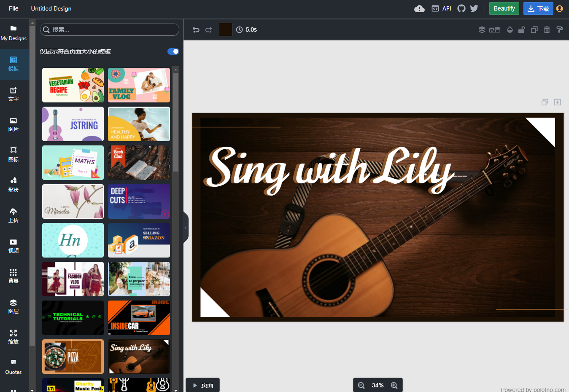This screenshot has width=569, height=392.
Task: Click the blue 下载 download button
Action: coord(538,8)
